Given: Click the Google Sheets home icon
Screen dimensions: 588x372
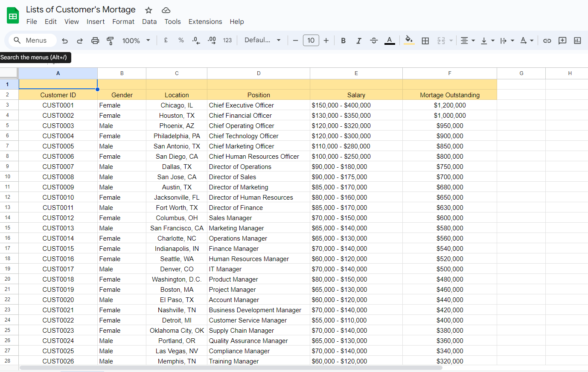Looking at the screenshot, I should tap(13, 16).
